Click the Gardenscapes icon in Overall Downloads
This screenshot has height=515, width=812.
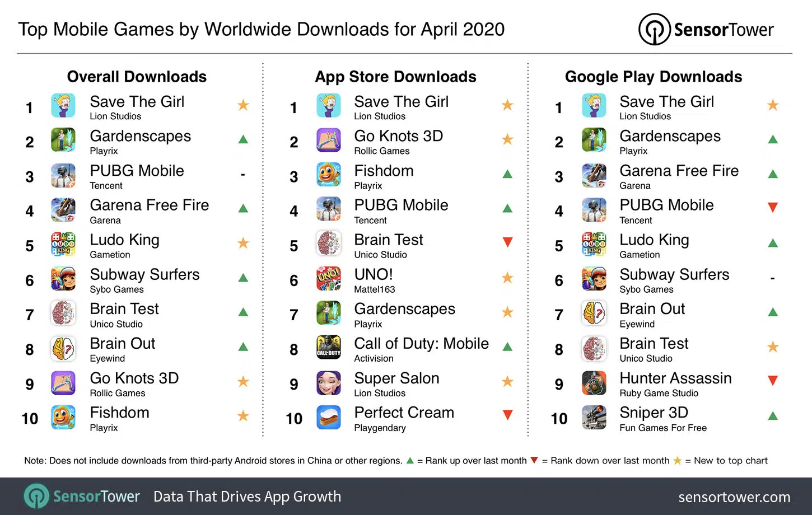[x=63, y=140]
